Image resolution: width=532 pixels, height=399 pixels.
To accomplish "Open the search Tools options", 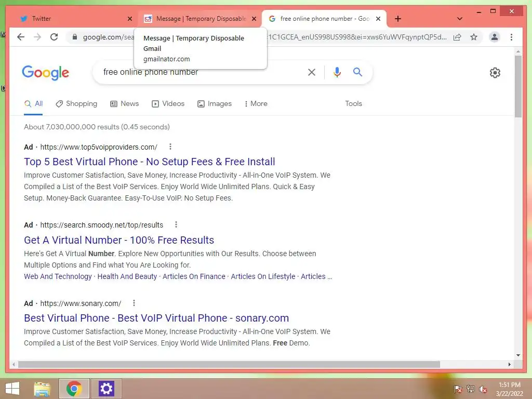I will click(353, 103).
